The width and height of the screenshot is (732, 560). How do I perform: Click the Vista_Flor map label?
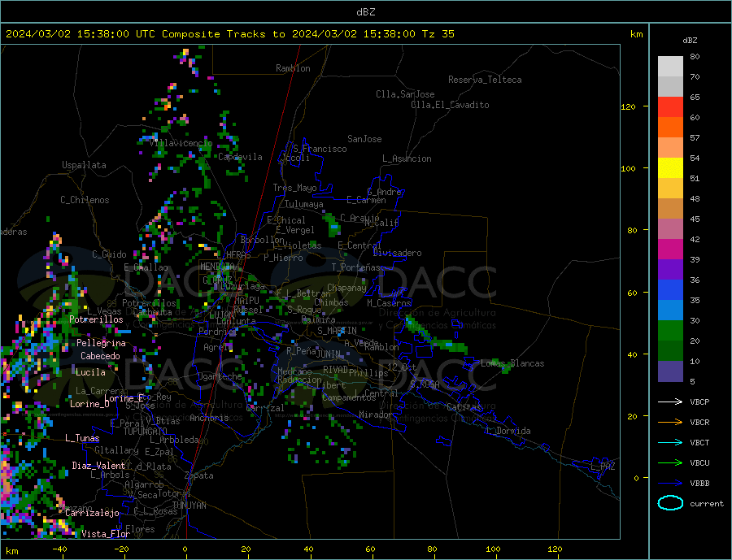point(106,534)
